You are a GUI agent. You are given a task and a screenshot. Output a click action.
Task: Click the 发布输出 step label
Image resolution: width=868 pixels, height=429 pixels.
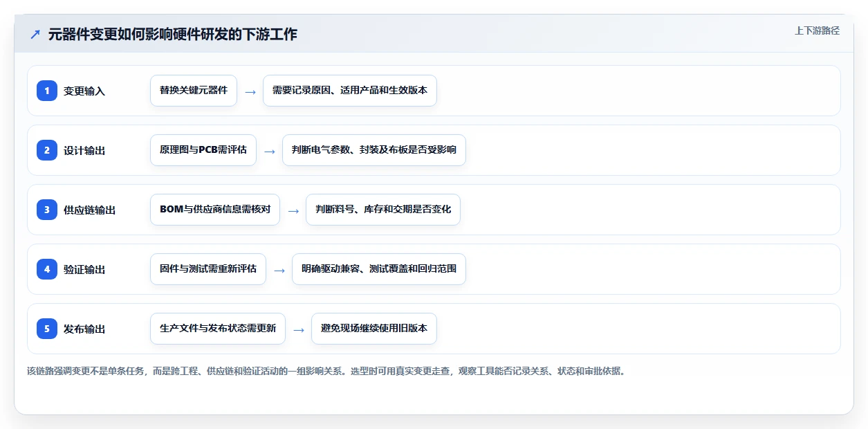pos(84,329)
